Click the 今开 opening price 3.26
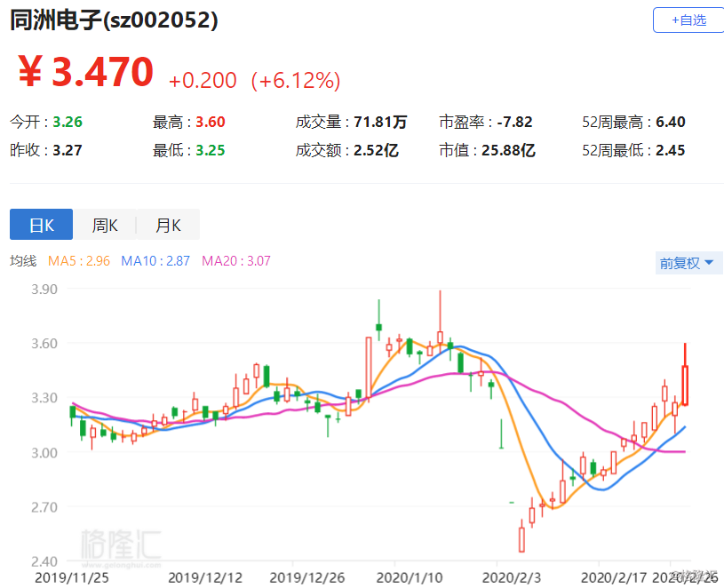The height and width of the screenshot is (588, 724). click(x=68, y=122)
